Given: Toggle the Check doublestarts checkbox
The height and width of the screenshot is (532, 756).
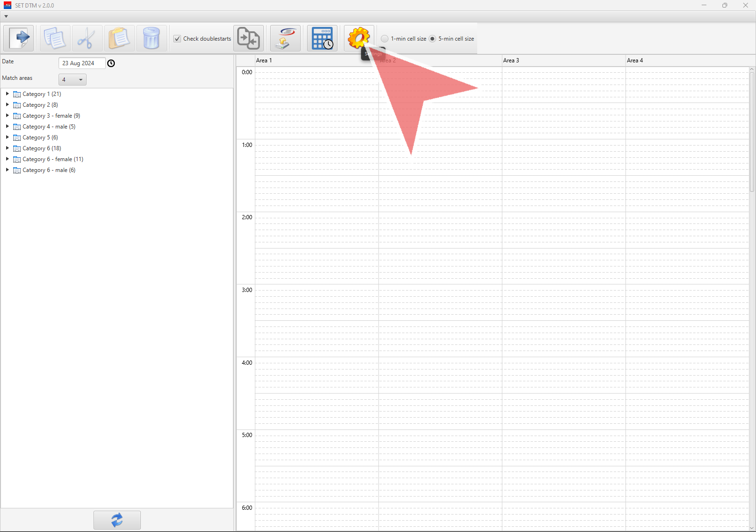Looking at the screenshot, I should pyautogui.click(x=178, y=39).
